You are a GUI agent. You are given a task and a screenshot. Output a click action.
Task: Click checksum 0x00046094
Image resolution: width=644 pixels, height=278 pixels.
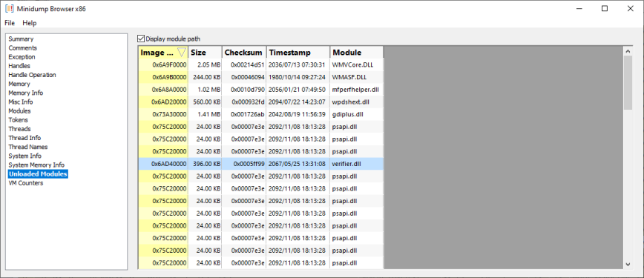(x=248, y=77)
